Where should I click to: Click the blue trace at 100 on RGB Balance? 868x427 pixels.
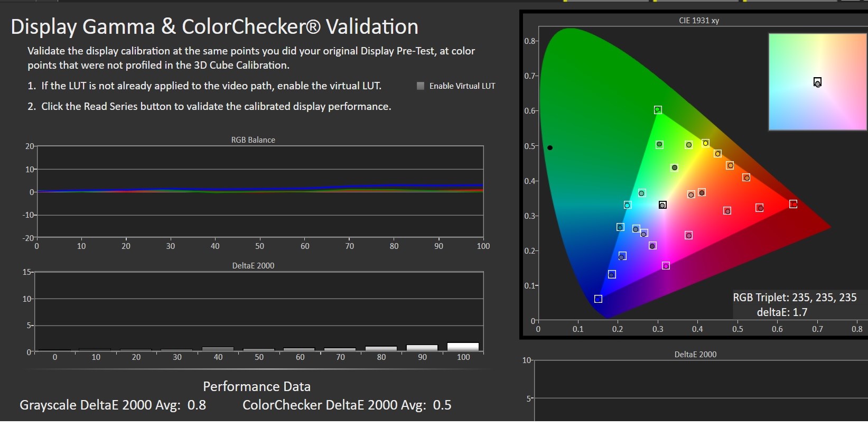tap(482, 185)
